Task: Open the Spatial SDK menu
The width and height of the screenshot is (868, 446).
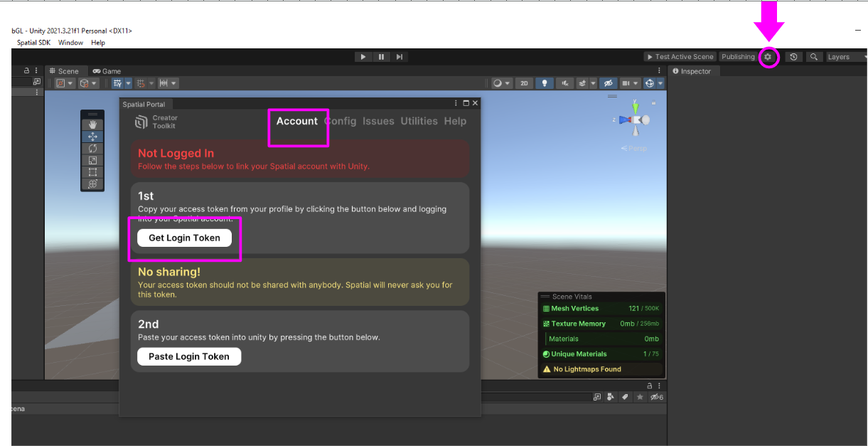Action: click(x=33, y=43)
